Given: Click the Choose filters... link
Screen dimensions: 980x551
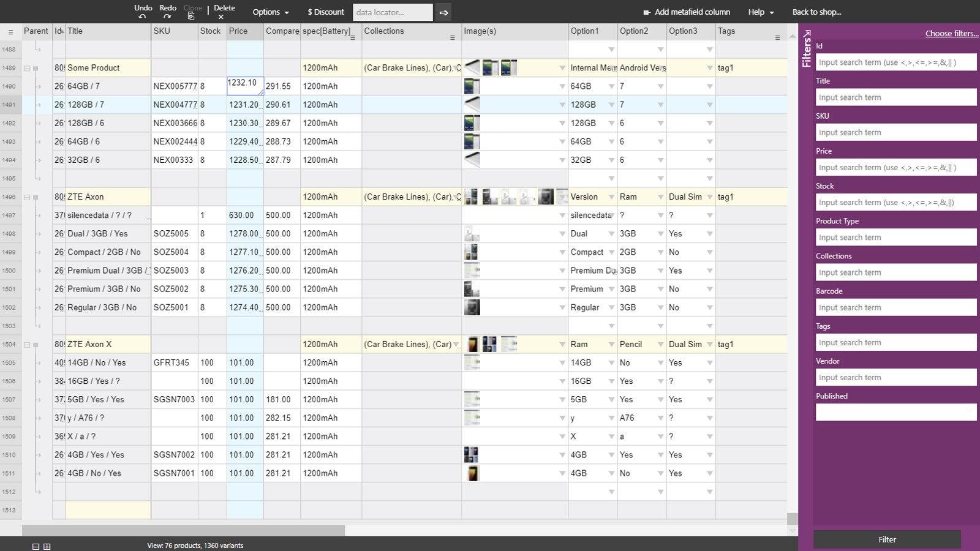Looking at the screenshot, I should coord(951,33).
